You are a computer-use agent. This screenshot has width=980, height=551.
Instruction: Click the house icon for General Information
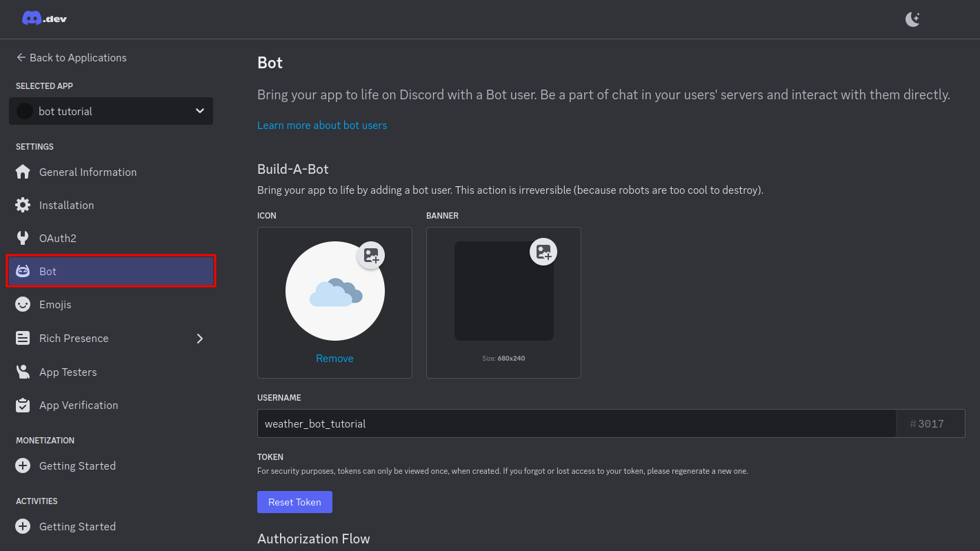point(23,172)
